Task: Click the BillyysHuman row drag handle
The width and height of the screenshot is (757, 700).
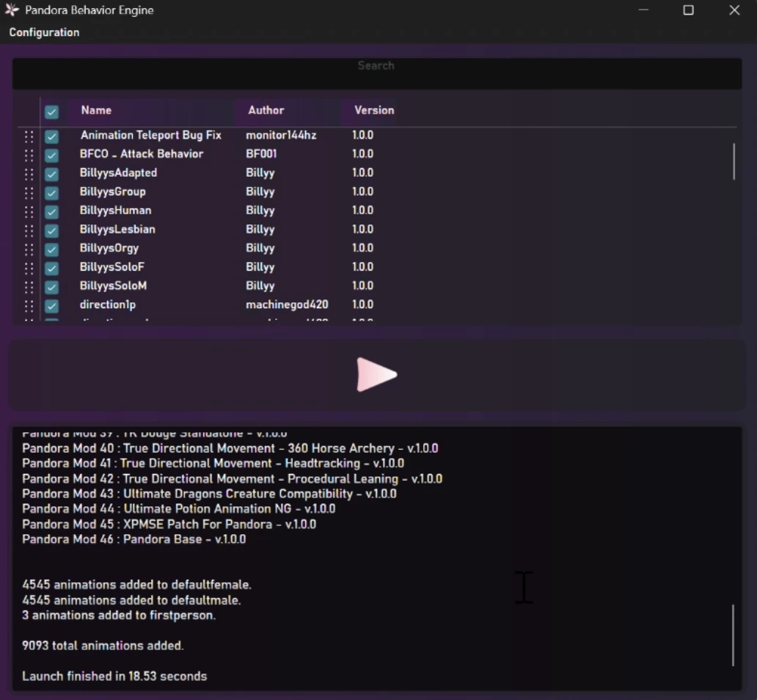Action: tap(29, 211)
